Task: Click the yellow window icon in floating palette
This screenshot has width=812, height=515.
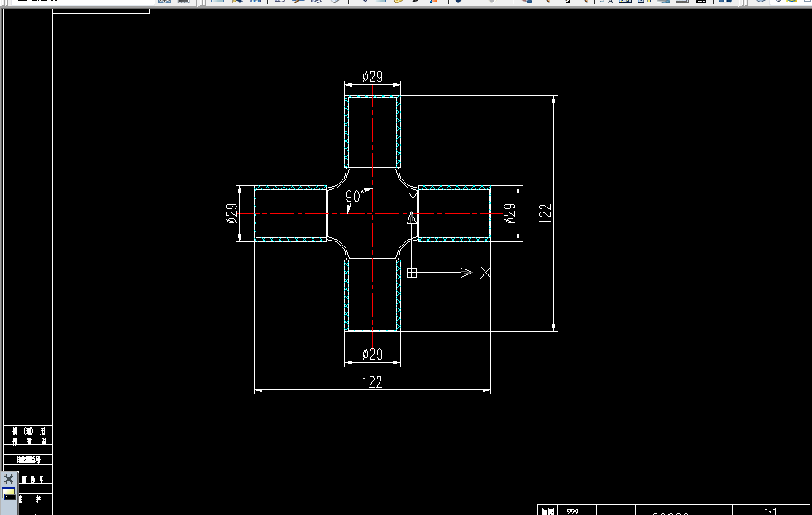Action: point(9,494)
